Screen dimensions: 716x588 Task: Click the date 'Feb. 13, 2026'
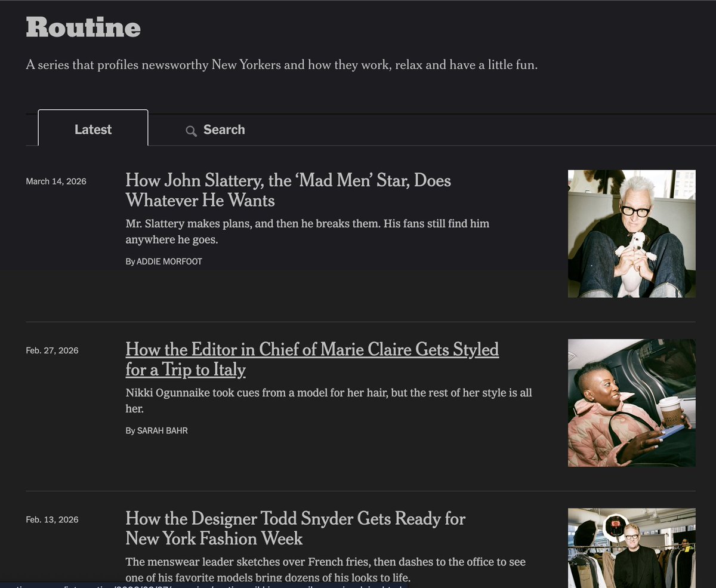click(52, 520)
